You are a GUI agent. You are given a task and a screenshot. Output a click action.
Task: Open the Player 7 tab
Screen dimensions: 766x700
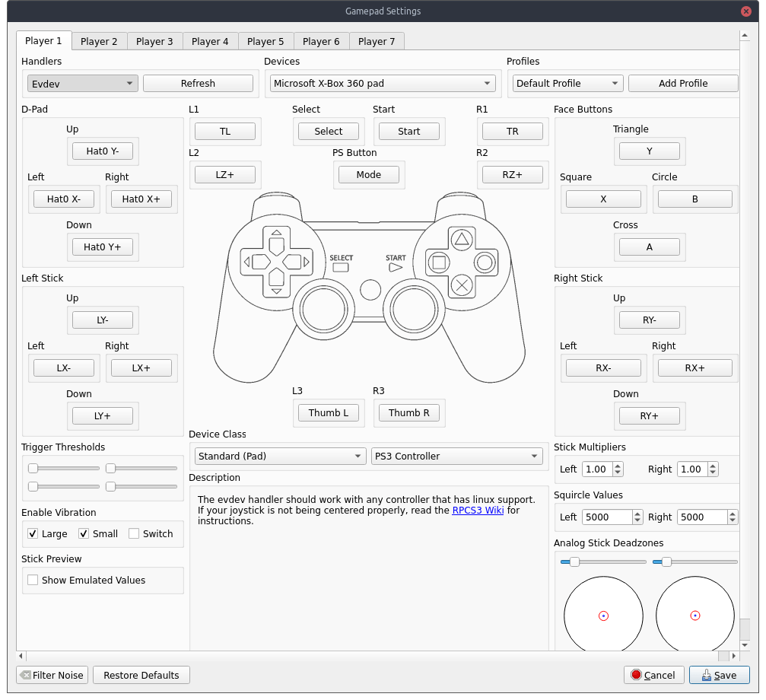point(377,41)
